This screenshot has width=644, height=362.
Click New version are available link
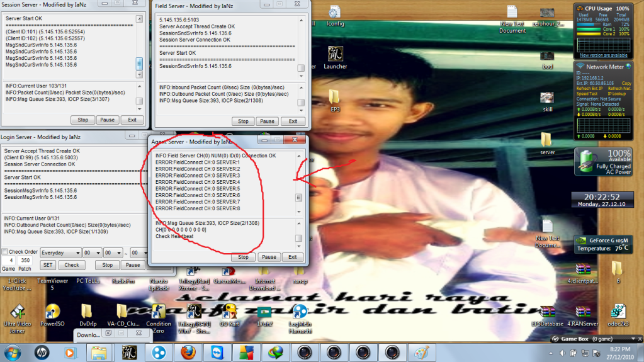coord(603,55)
